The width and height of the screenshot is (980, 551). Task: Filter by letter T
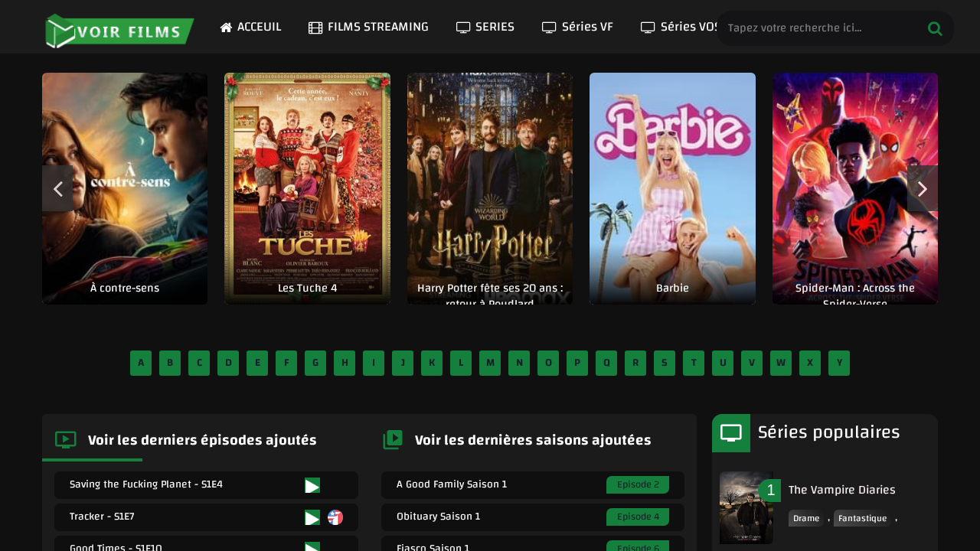(694, 363)
